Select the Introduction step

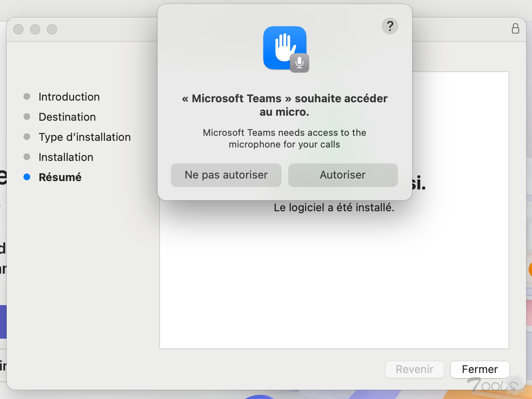69,97
